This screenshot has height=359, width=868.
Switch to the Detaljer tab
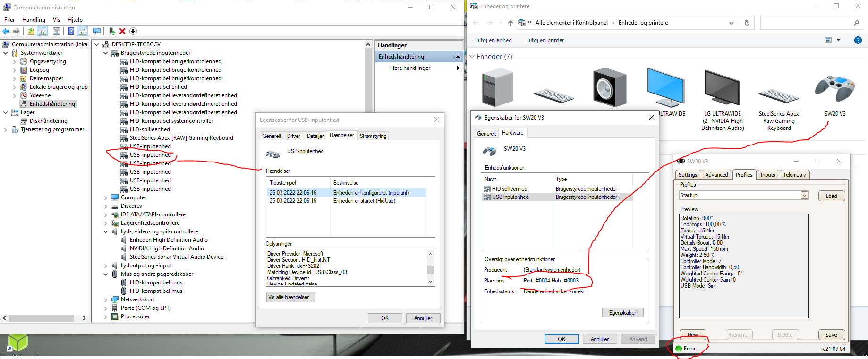pyautogui.click(x=315, y=136)
